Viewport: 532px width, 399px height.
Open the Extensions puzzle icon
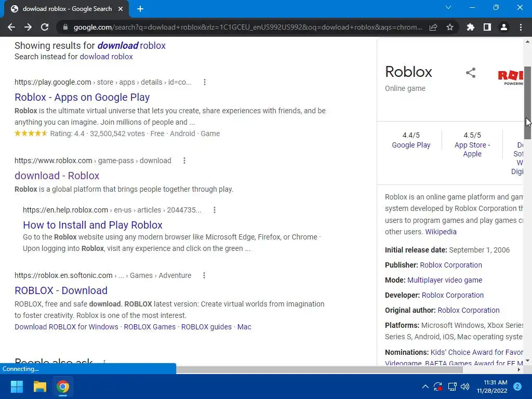pyautogui.click(x=471, y=27)
